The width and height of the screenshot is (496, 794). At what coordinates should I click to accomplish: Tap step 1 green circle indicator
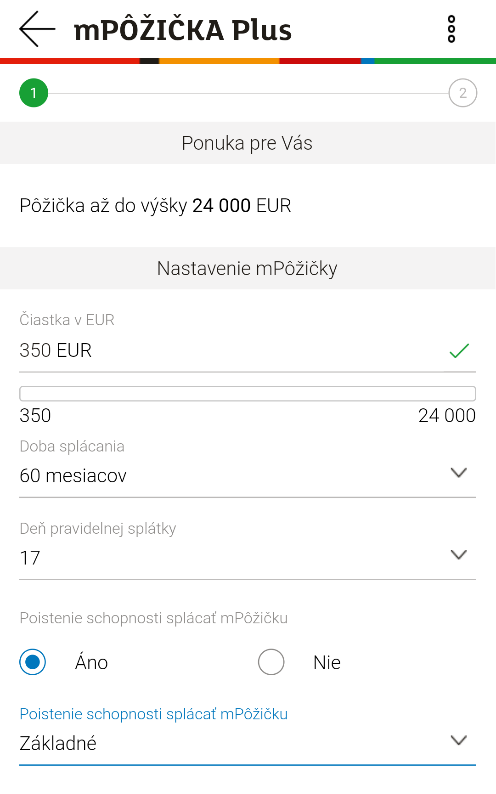tap(33, 93)
